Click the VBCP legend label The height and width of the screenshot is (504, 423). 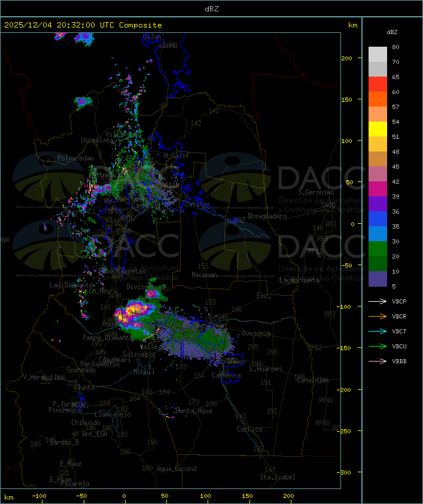coord(399,302)
